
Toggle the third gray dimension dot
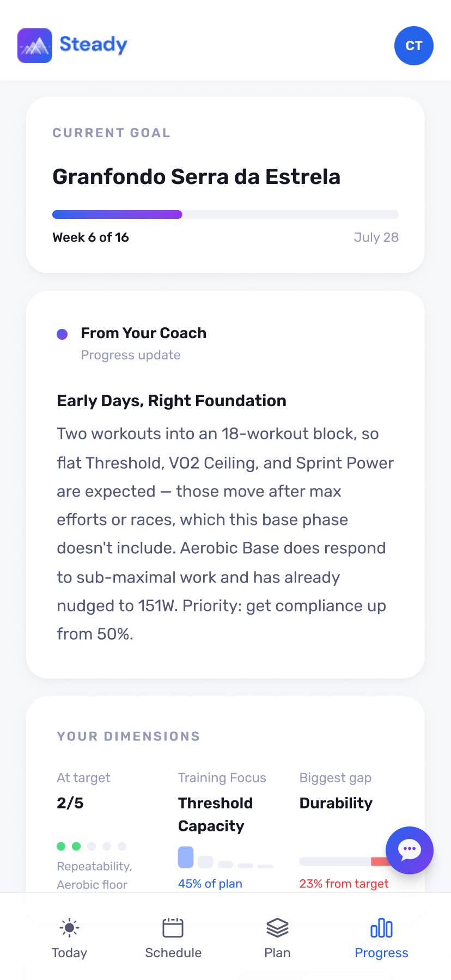92,846
